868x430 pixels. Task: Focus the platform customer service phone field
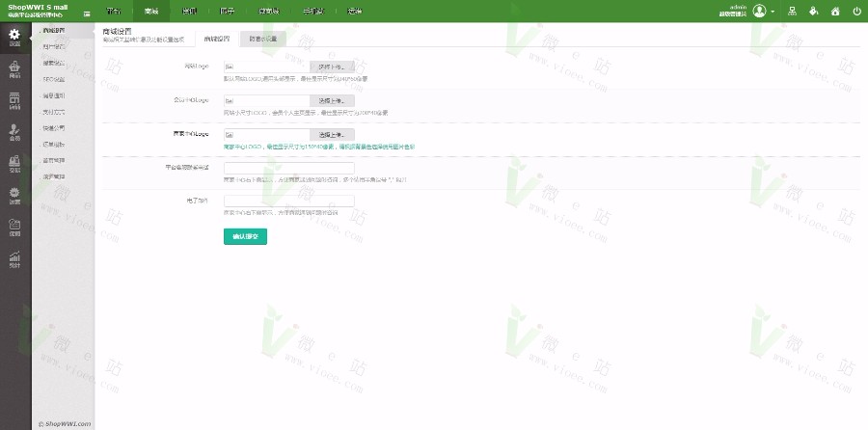click(x=289, y=168)
